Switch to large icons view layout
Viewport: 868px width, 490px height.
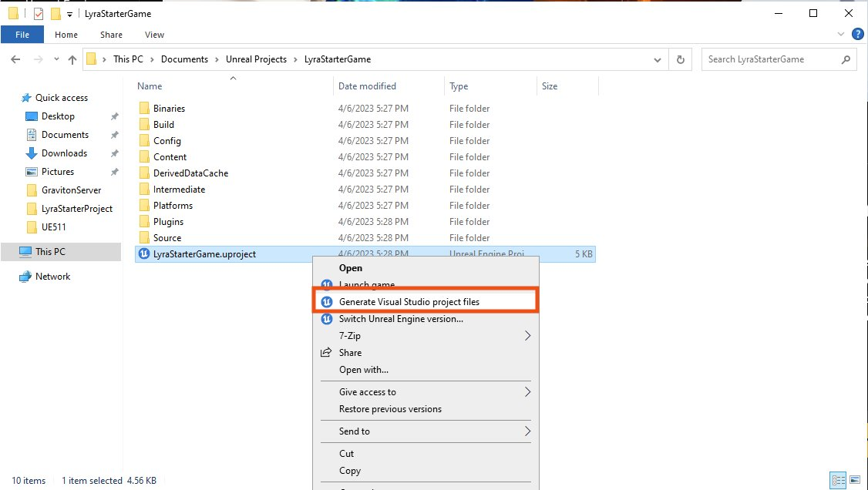(855, 480)
